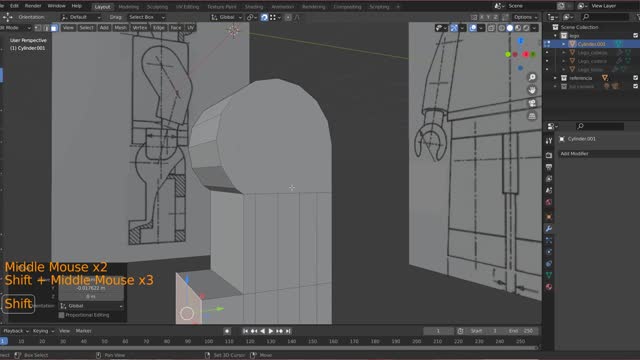Click the red X axis gizmo dot
Screen dimensions: 640x360
(x=526, y=54)
